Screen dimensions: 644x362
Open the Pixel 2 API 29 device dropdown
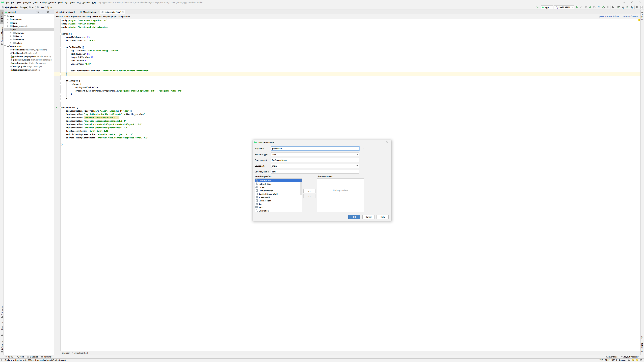click(564, 7)
